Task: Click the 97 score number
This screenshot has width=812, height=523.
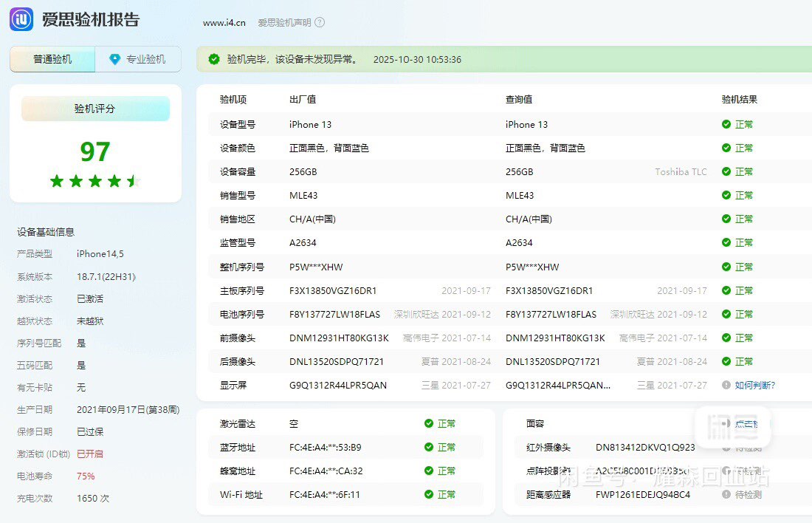Action: coord(95,151)
